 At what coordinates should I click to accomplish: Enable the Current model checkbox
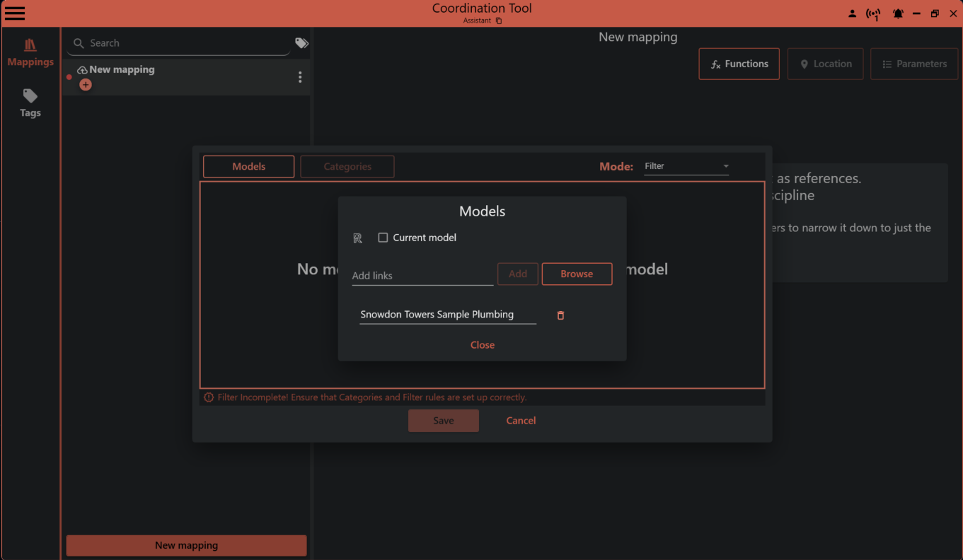(x=382, y=238)
